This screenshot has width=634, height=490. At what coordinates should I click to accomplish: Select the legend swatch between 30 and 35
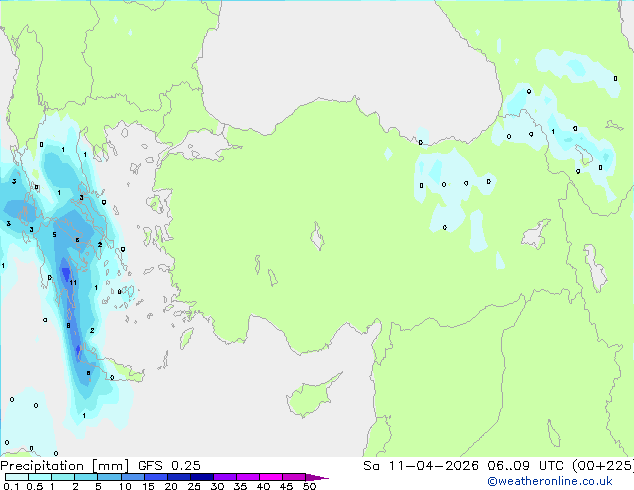tap(225, 477)
